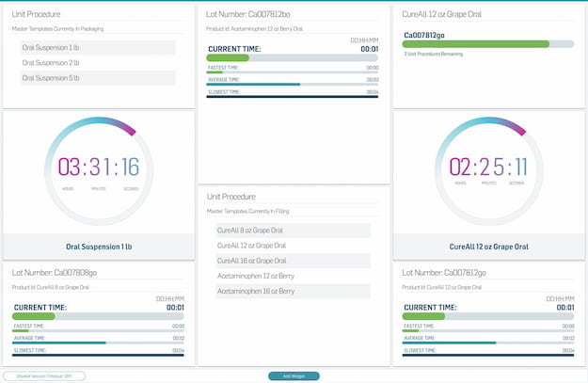Image resolution: width=588 pixels, height=383 pixels.
Task: Click the CureAll 12 oz Grape Oral widget title
Action: point(442,14)
